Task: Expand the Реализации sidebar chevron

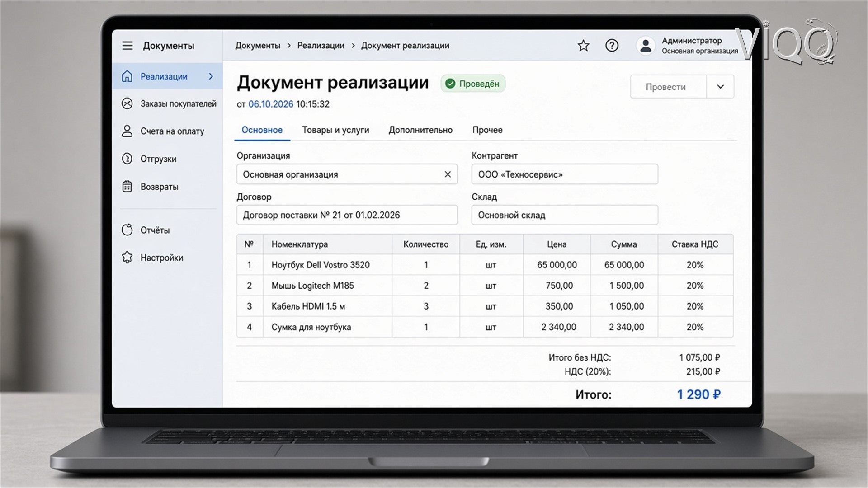Action: [211, 76]
